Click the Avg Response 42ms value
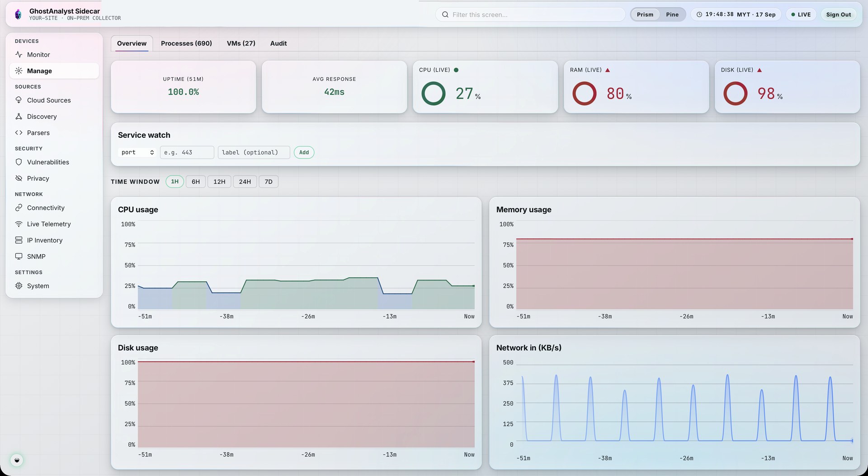 pos(334,92)
